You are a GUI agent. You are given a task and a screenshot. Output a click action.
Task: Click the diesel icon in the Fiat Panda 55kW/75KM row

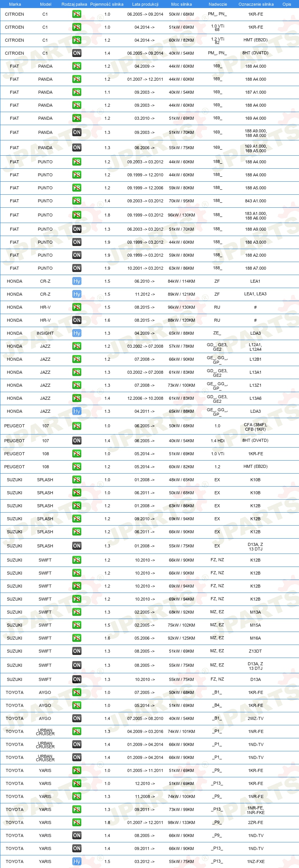(x=77, y=148)
